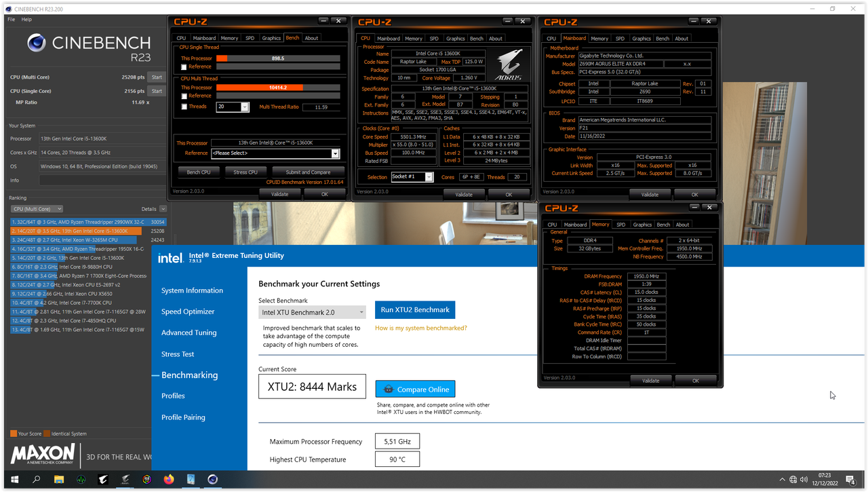
Task: Tick Reference checkbox under CPU Single Thread
Action: point(184,67)
